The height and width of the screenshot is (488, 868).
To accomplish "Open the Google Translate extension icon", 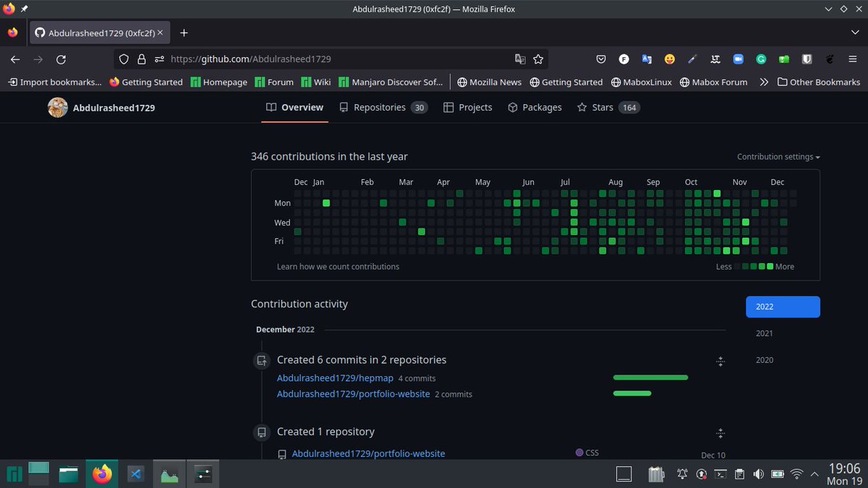I will 647,59.
